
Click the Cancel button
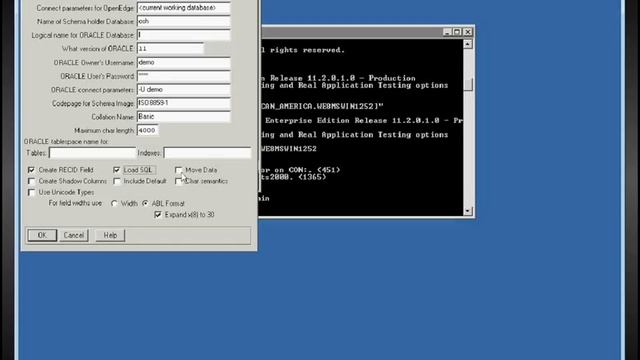coord(74,235)
